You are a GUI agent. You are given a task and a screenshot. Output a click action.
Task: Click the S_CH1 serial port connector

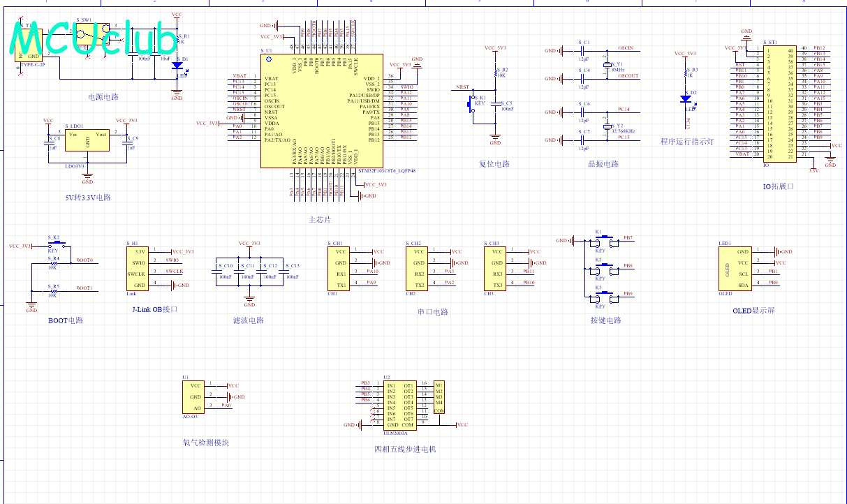(x=339, y=268)
